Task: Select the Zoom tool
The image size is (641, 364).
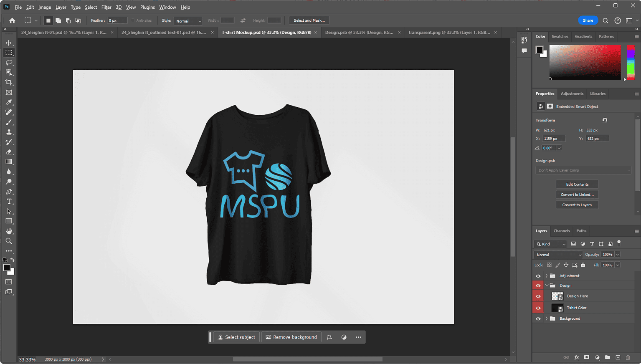Action: point(9,241)
